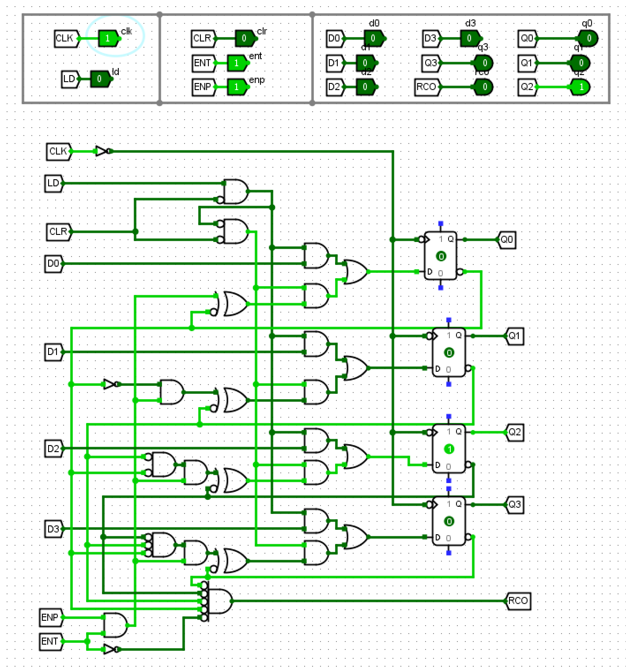This screenshot has width=626, height=672.
Task: Toggle the d3 input pin value
Action: pos(471,38)
